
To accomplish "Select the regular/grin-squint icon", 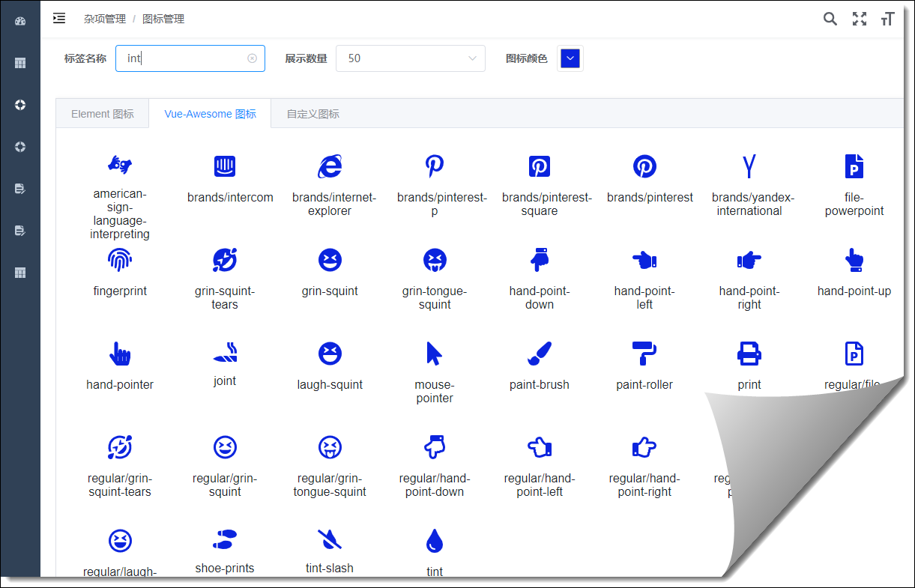I will click(225, 447).
